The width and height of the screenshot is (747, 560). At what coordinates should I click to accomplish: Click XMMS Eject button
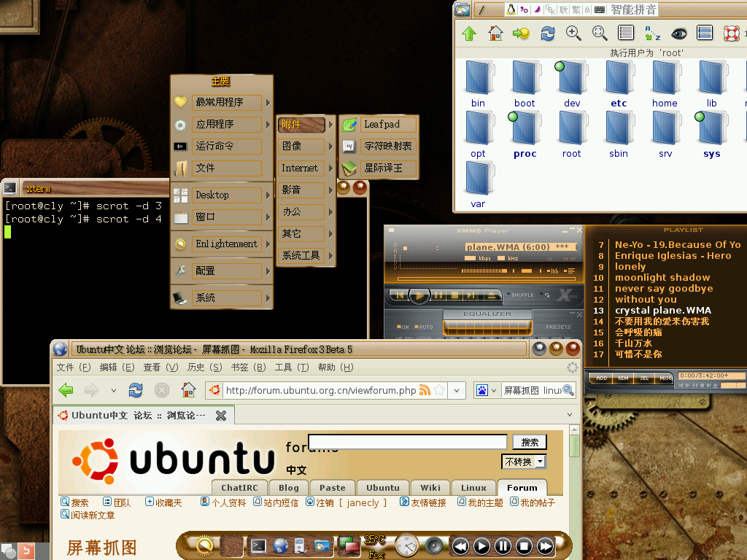click(491, 296)
